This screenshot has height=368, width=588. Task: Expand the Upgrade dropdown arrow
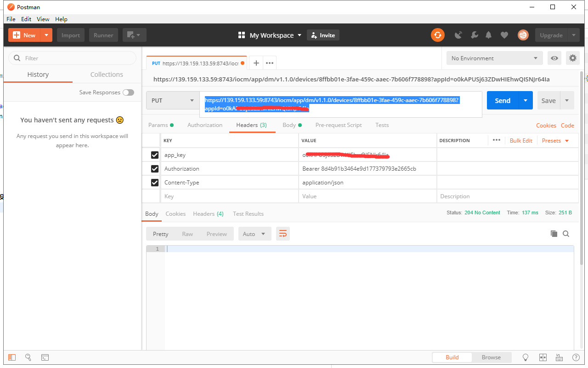(x=573, y=35)
